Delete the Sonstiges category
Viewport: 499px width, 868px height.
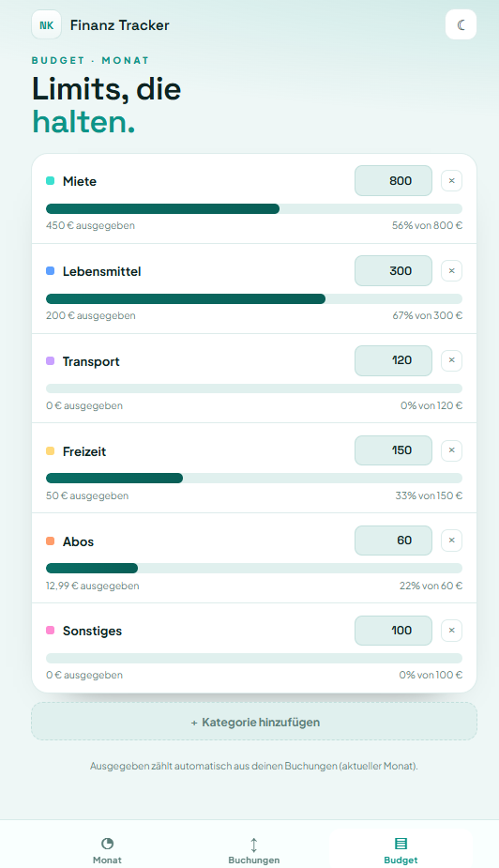[451, 631]
